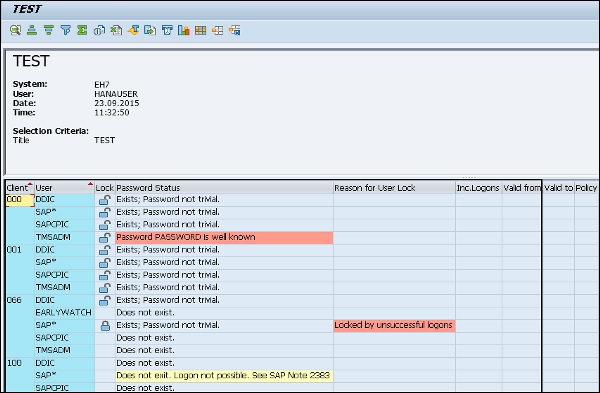The width and height of the screenshot is (600, 393).
Task: Click closed padlock in locked SAP* row
Action: [105, 326]
